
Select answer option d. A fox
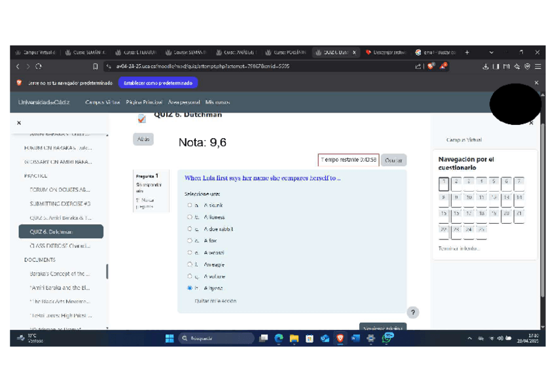pyautogui.click(x=190, y=241)
